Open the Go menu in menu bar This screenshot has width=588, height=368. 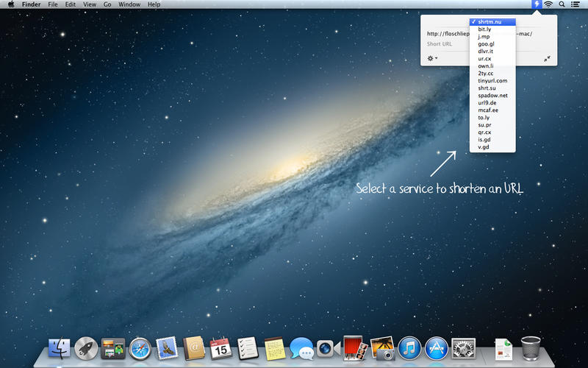click(x=107, y=4)
